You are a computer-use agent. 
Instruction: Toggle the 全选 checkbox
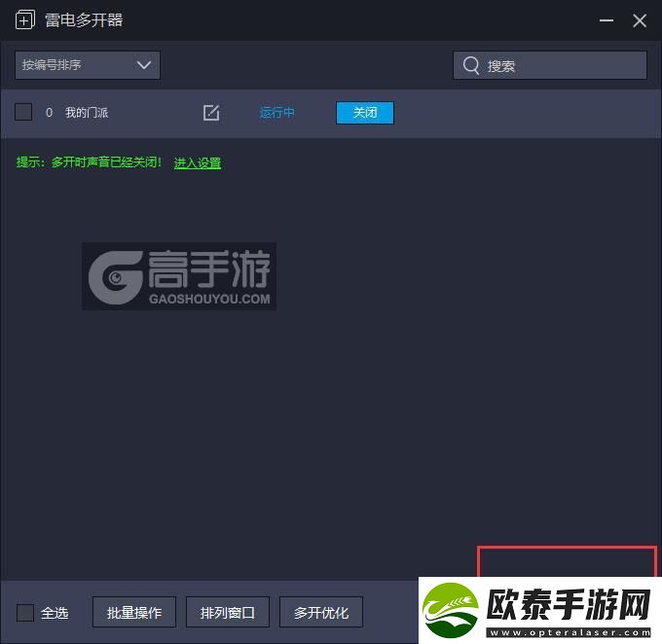[x=25, y=613]
